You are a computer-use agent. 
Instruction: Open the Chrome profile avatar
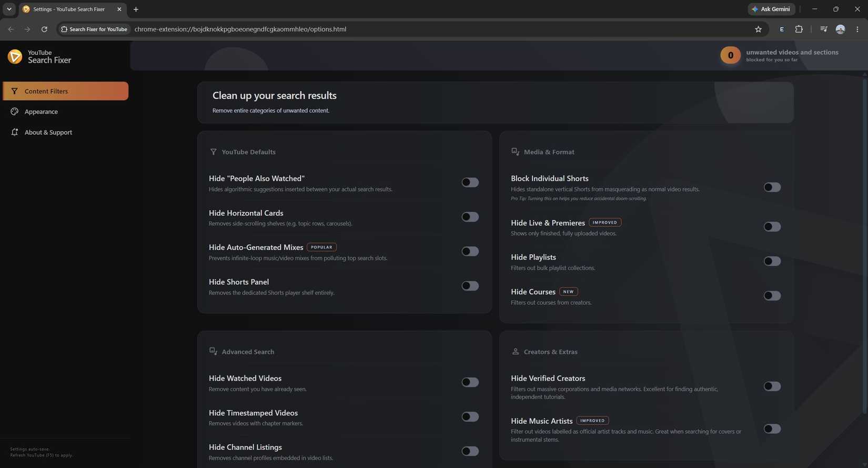point(840,29)
